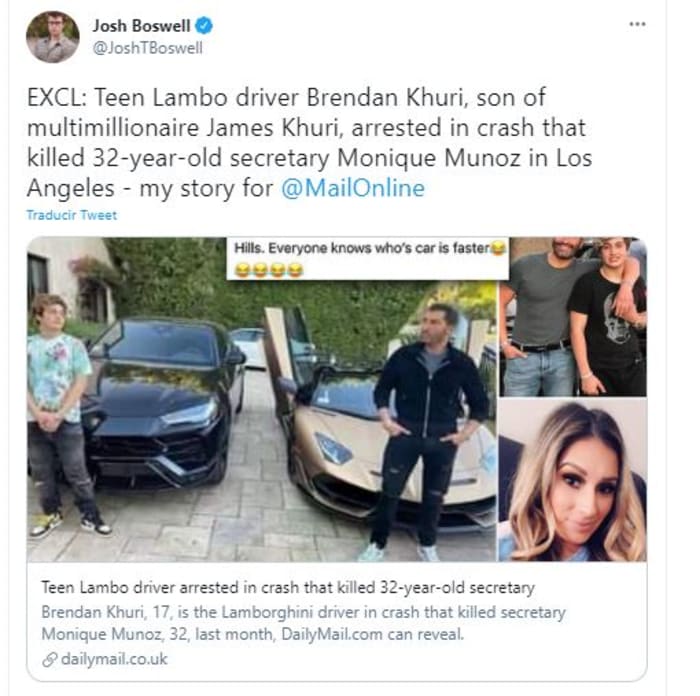The height and width of the screenshot is (696, 700).
Task: Open the bottom-right selfie of the blonde woman
Action: pyautogui.click(x=573, y=480)
